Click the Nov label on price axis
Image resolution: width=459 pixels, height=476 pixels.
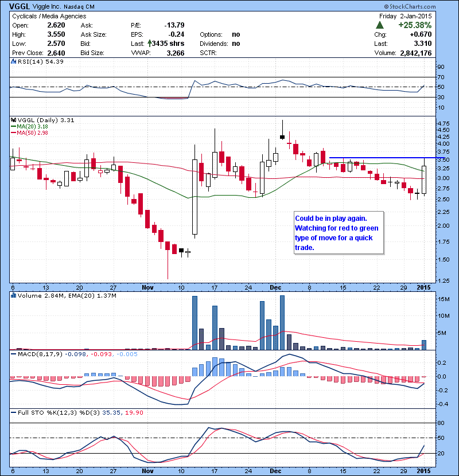tap(147, 287)
